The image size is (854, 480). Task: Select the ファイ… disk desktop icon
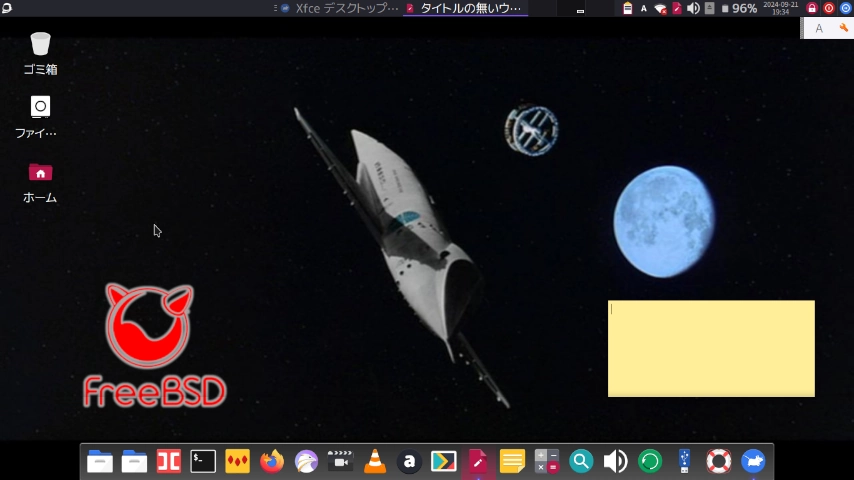click(x=36, y=117)
